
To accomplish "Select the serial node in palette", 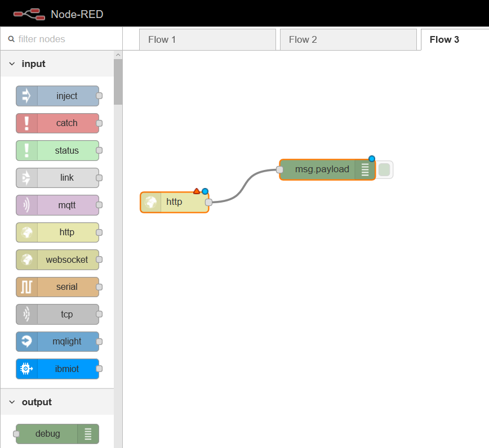I will [57, 286].
